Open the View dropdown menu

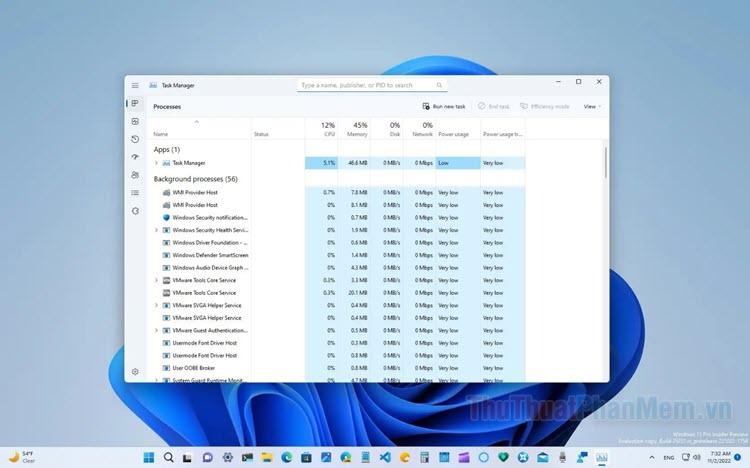(x=592, y=106)
